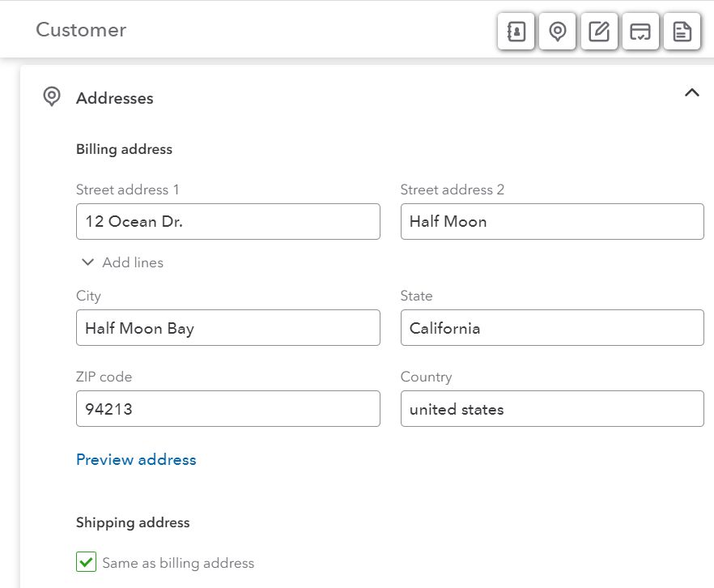Open notes section with pencil icon
714x588 pixels.
(x=599, y=32)
